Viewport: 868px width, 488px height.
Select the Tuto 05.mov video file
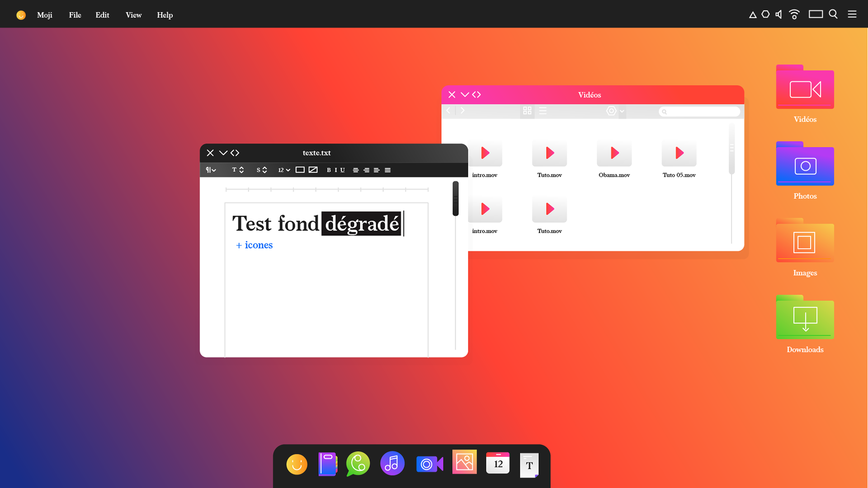click(x=679, y=159)
